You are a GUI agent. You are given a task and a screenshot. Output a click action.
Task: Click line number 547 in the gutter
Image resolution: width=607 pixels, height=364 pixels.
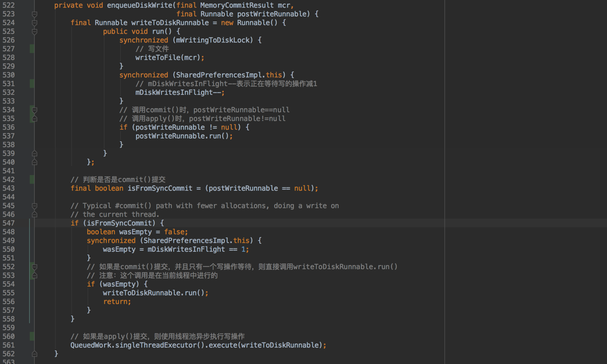(9, 223)
